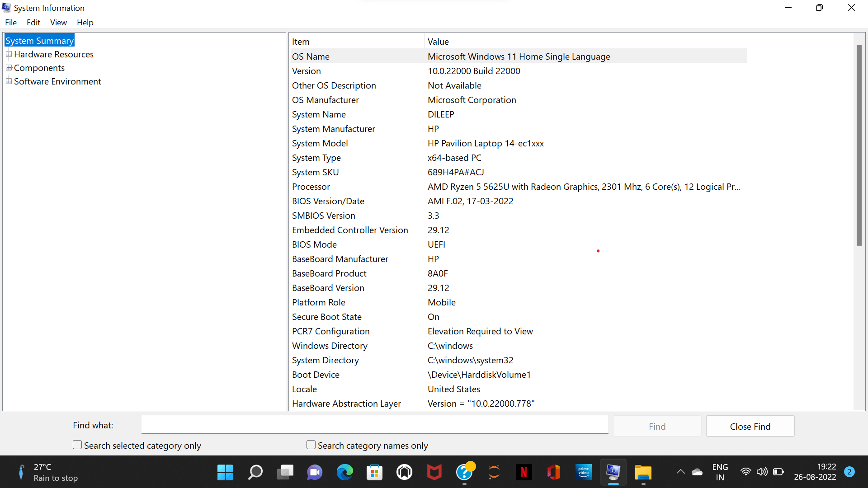
Task: Click the Item column header
Action: (x=357, y=42)
